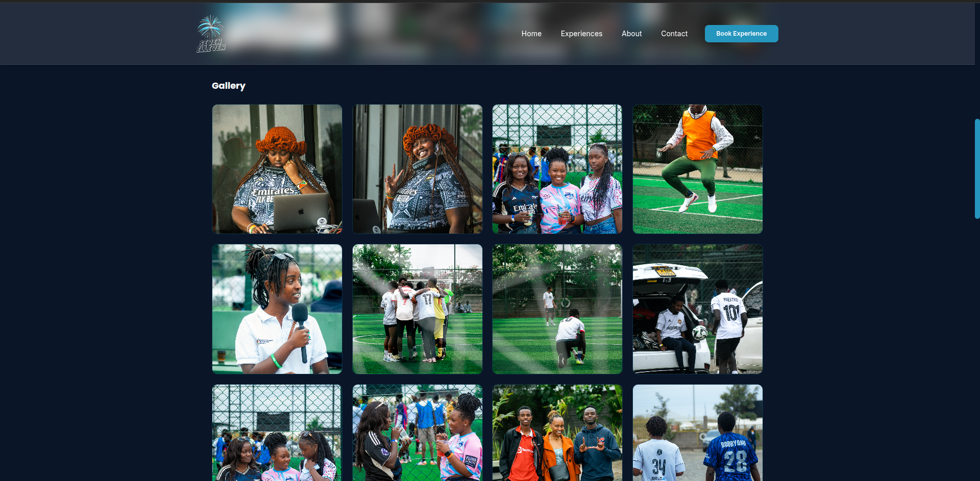Open photo of player in orange bib jumping
980x481 pixels.
pyautogui.click(x=698, y=169)
